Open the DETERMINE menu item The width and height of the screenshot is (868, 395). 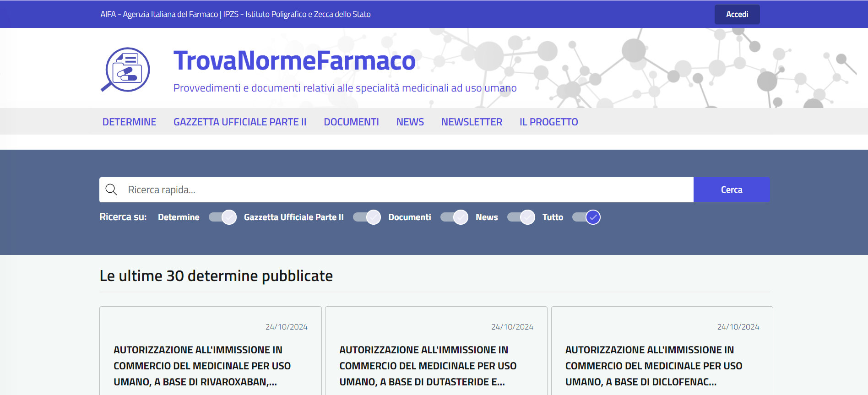[x=130, y=122]
